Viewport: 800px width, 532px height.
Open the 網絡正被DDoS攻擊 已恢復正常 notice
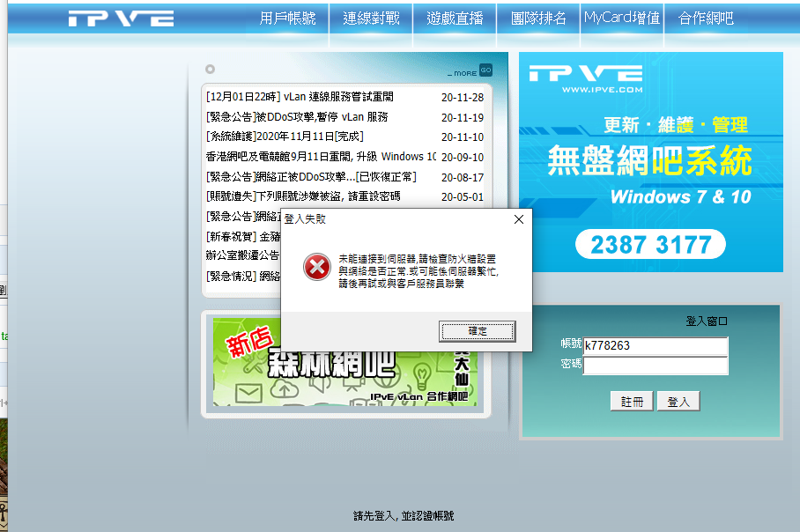(311, 177)
